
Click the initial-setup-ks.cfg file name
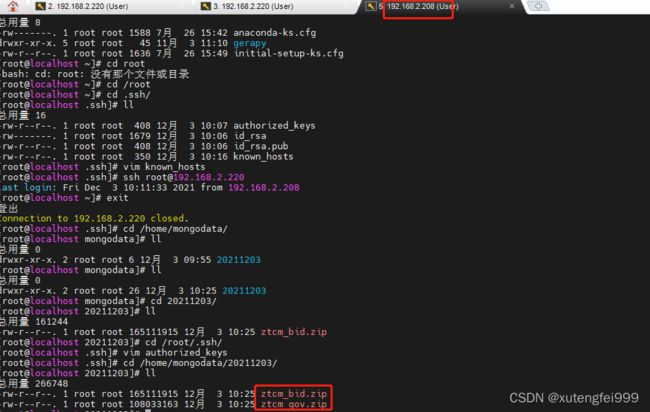288,53
